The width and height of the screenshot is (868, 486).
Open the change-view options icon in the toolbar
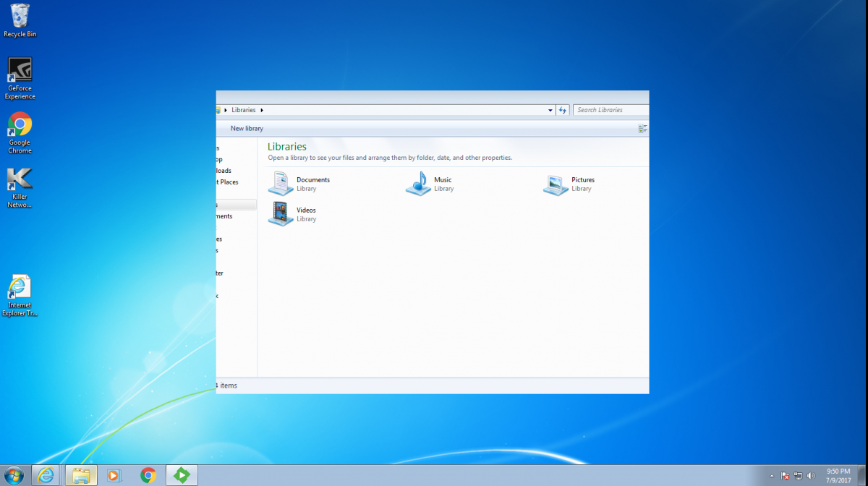click(642, 128)
